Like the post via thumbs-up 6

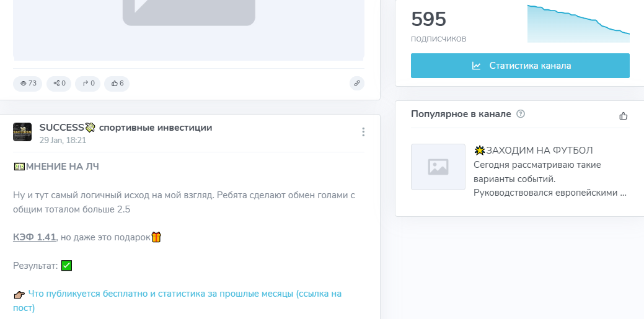[x=117, y=83]
